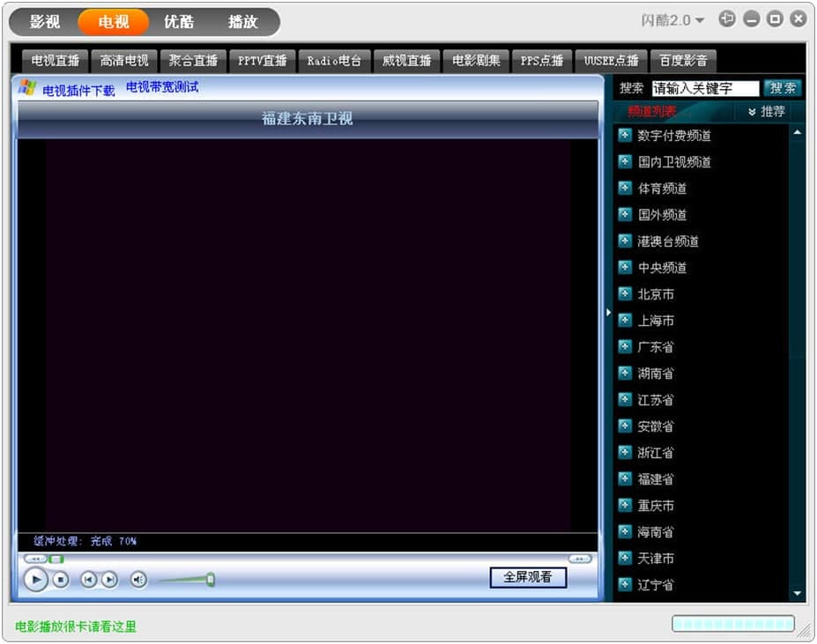Click the progress bar at bottom right
The width and height of the screenshot is (817, 644).
point(733,623)
